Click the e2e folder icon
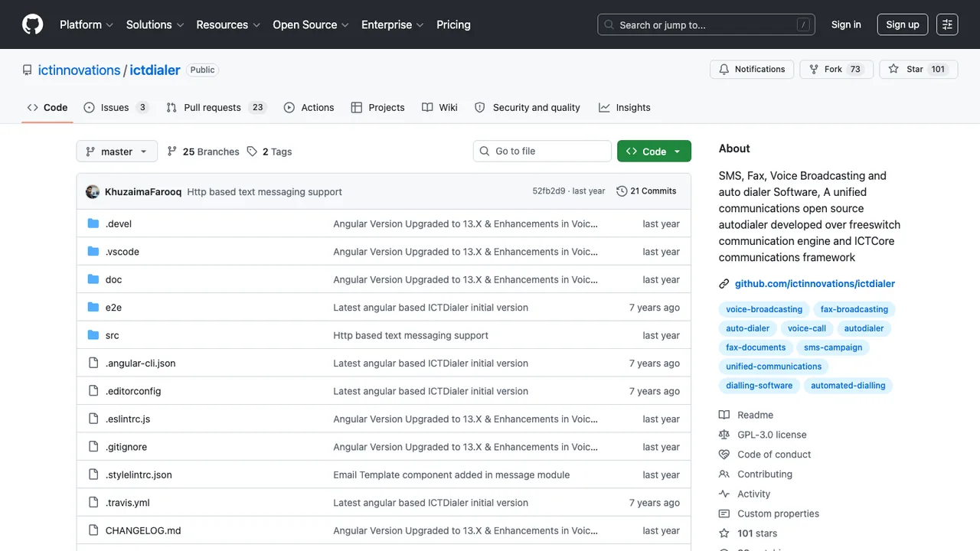The width and height of the screenshot is (980, 551). (x=93, y=308)
